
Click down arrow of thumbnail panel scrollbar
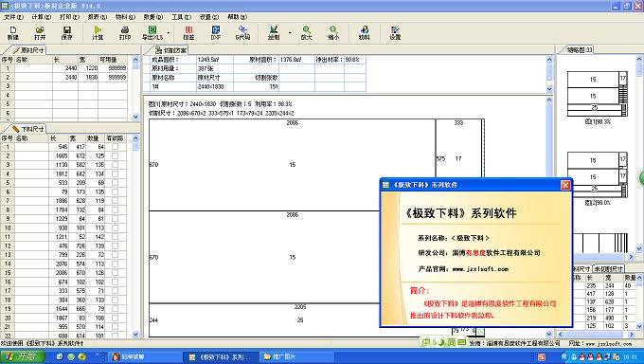(639, 248)
